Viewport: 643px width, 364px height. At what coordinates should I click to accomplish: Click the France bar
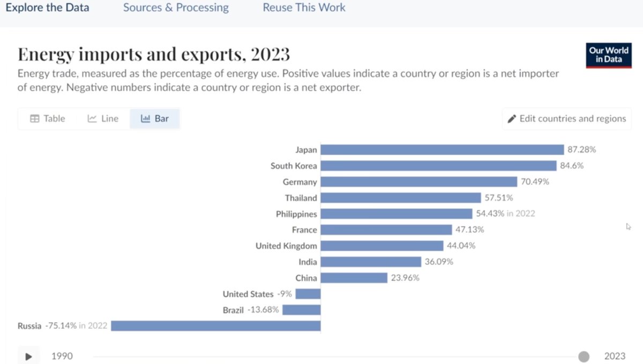[x=386, y=230]
